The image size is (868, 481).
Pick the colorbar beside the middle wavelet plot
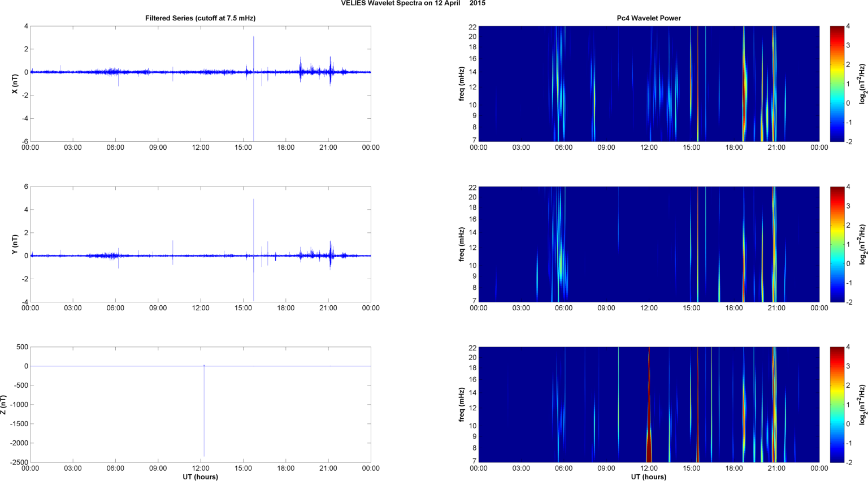(837, 244)
